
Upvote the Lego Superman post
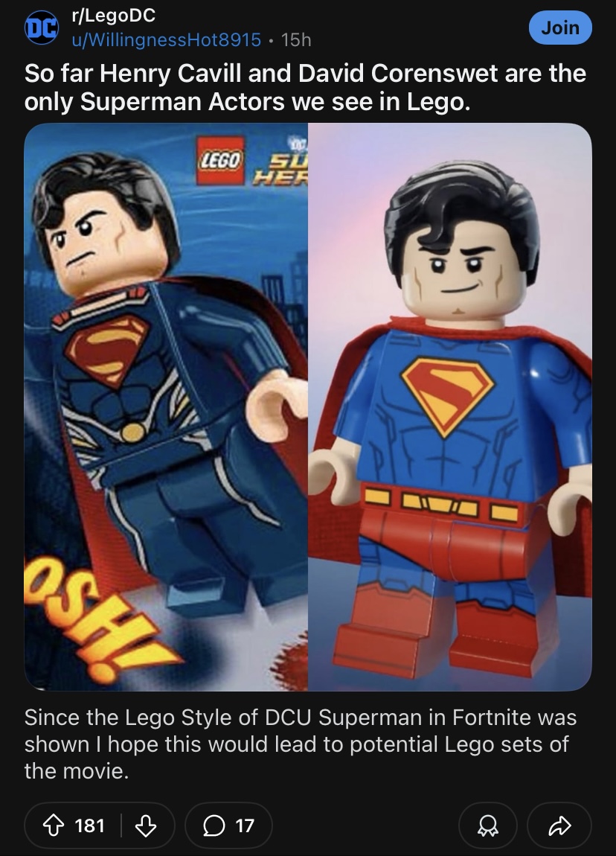click(x=53, y=825)
